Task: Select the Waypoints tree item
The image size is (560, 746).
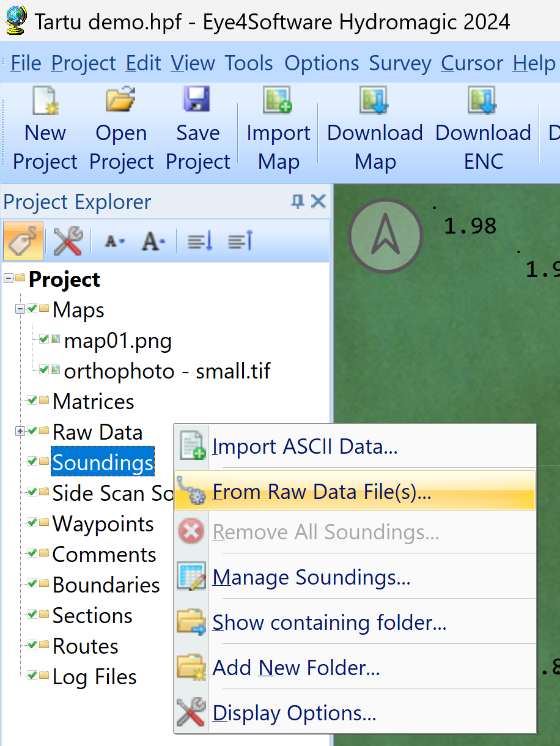Action: (103, 523)
